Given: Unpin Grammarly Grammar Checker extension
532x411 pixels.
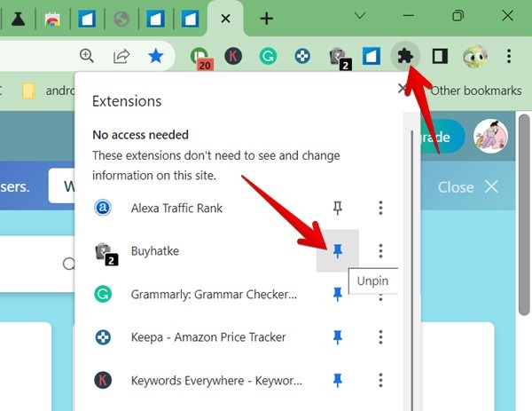Looking at the screenshot, I should (x=338, y=294).
